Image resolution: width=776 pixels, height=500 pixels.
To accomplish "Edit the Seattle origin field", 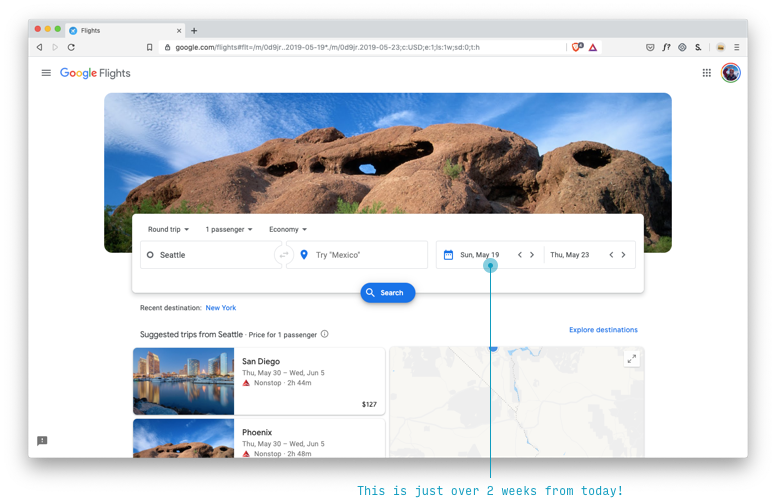I will (x=210, y=255).
